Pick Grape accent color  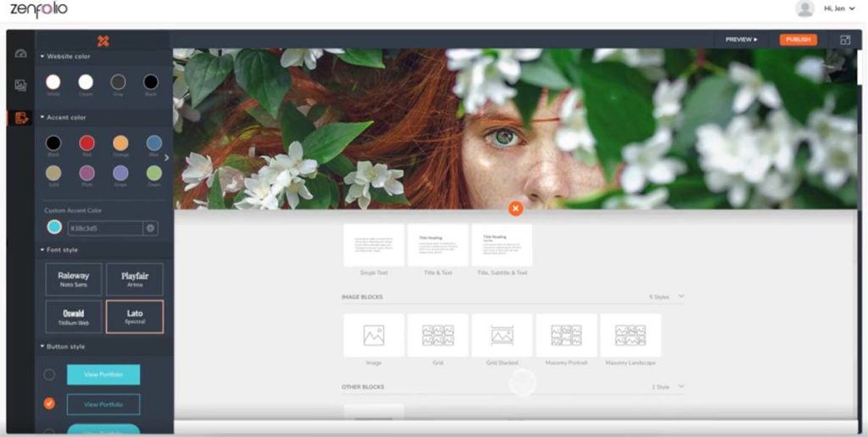click(120, 173)
